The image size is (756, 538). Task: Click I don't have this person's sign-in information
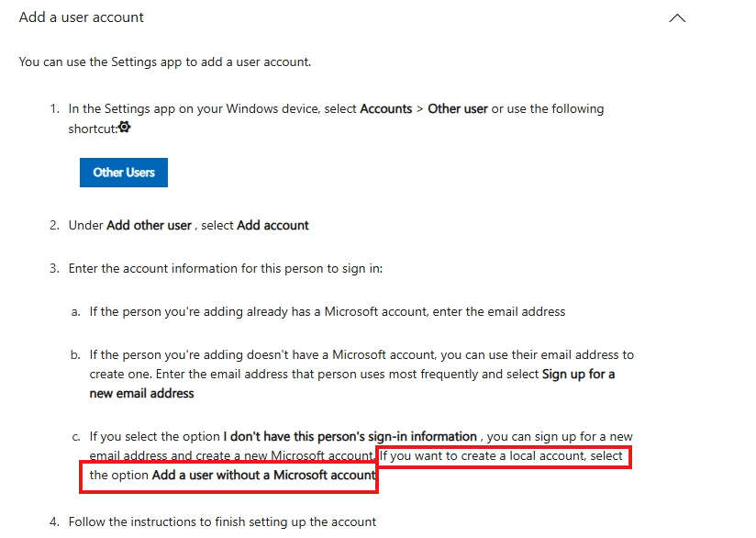pyautogui.click(x=350, y=437)
